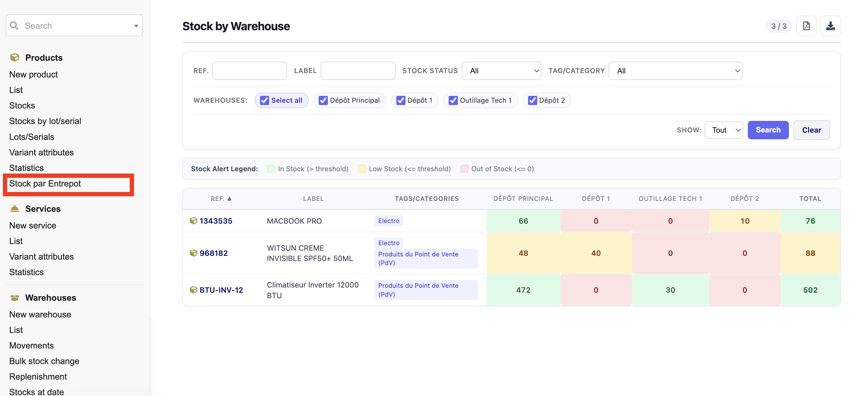Click the Ref. filter input field
Image resolution: width=868 pixels, height=396 pixels.
click(249, 71)
